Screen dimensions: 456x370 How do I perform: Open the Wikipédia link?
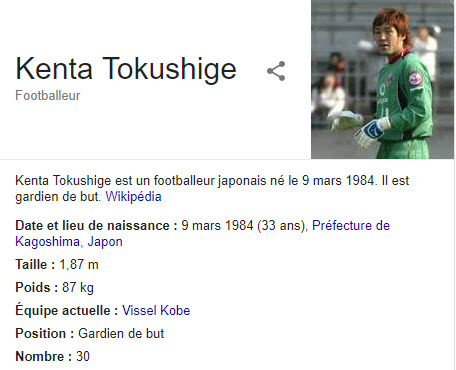tap(133, 196)
